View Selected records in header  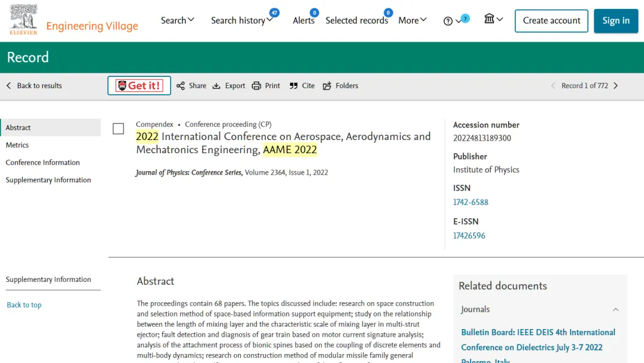357,20
